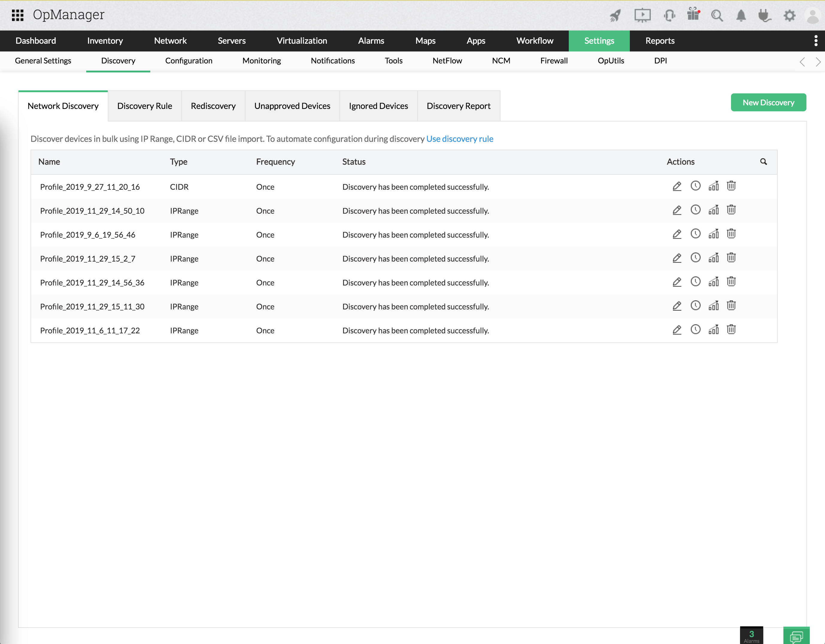
Task: Open the Unapproved Devices tab
Action: 292,106
